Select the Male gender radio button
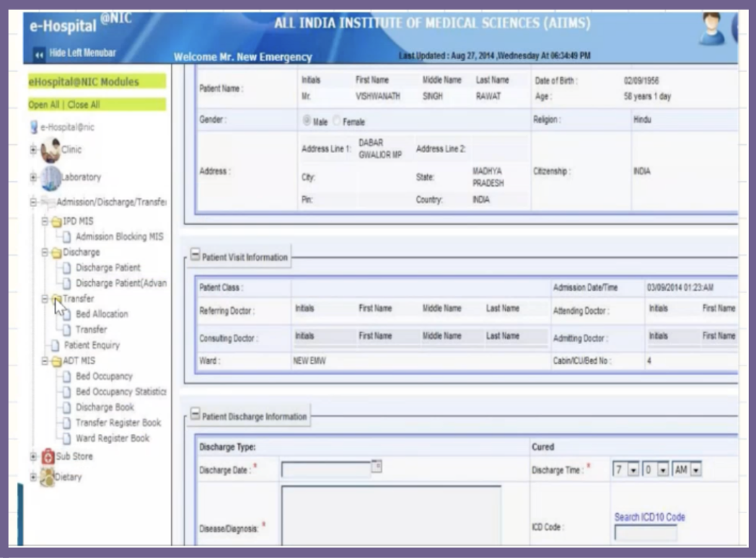Screen dimensions: 756x558 click(x=306, y=123)
